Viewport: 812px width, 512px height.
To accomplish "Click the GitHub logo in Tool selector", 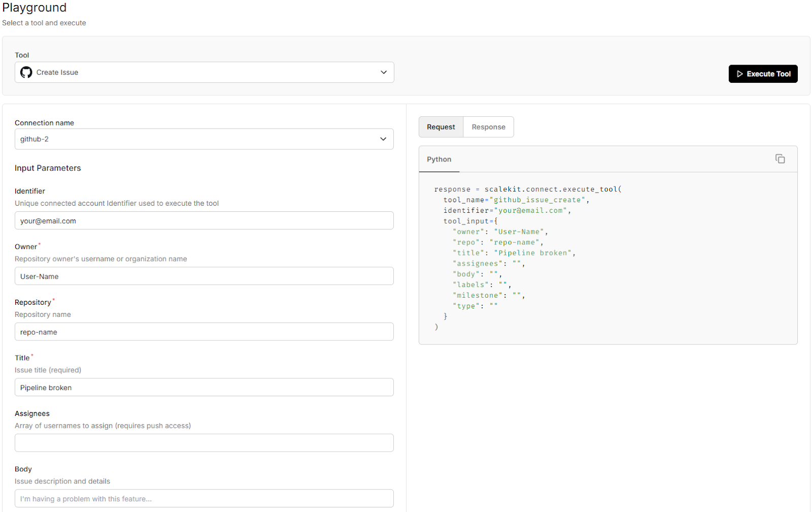I will point(26,73).
